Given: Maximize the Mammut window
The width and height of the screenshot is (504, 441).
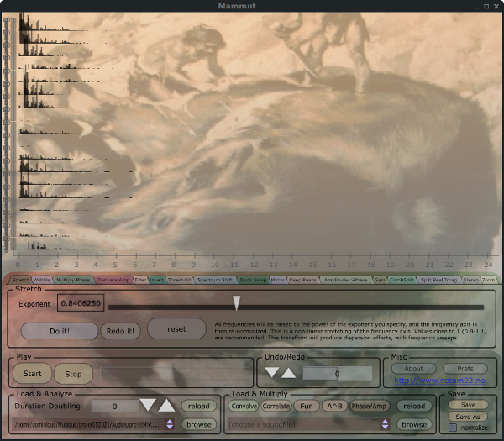Looking at the screenshot, I should coord(486,7).
